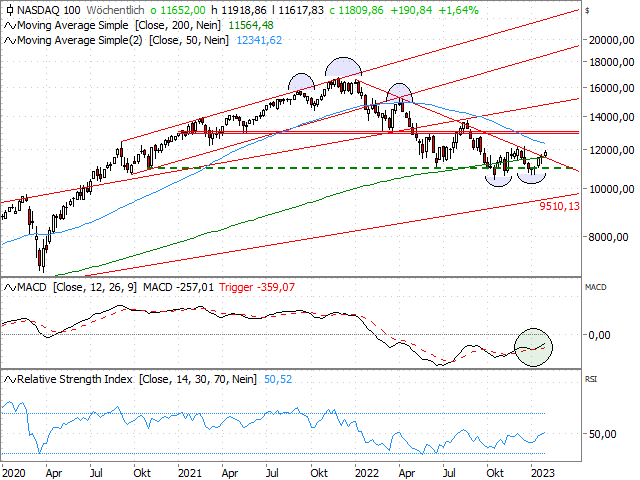Click the close value 11809,86
Viewport: 640px width, 480px height.
point(361,10)
